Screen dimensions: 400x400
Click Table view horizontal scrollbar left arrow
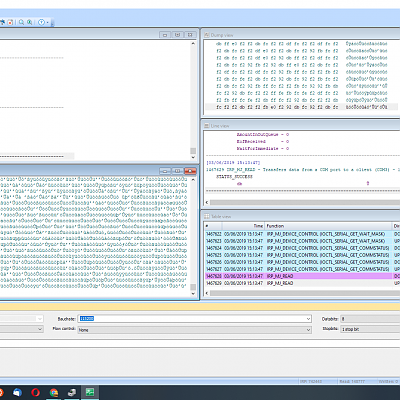tap(207, 293)
